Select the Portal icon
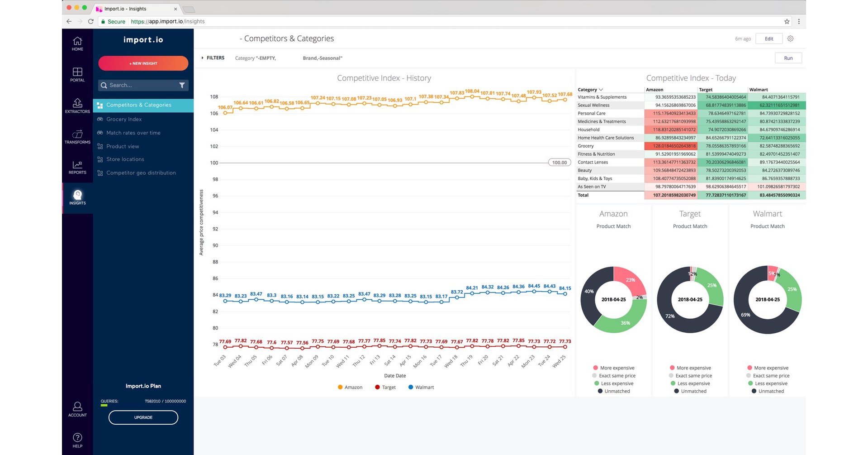The height and width of the screenshot is (455, 868). click(77, 74)
